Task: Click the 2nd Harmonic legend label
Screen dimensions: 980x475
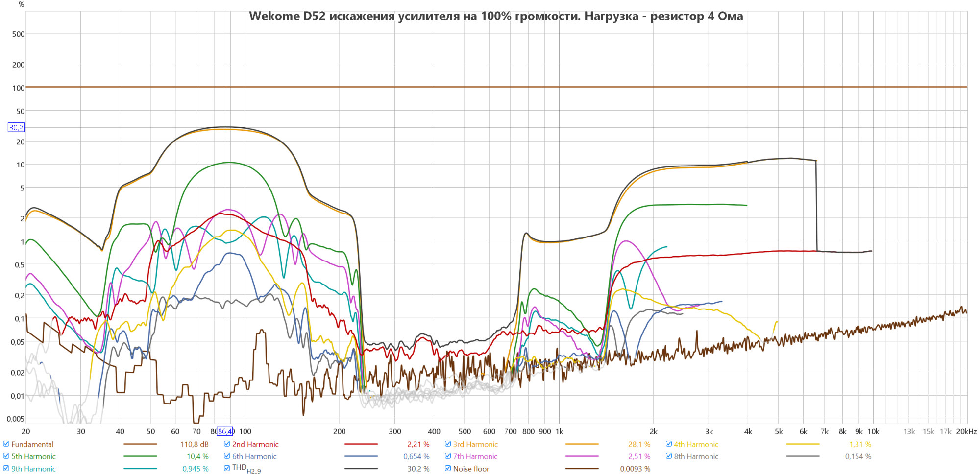Action: [255, 444]
